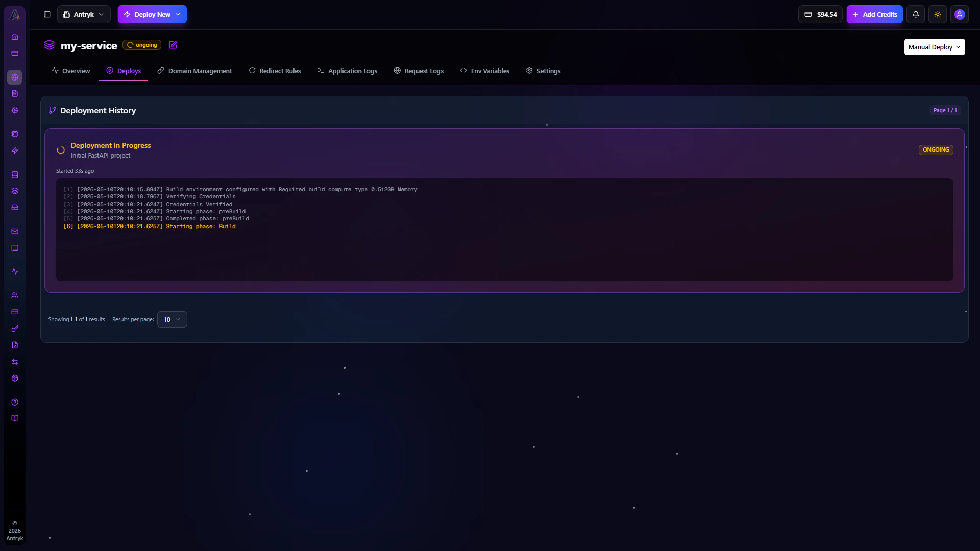Image resolution: width=980 pixels, height=551 pixels.
Task: Click the help question mark icon
Action: tap(15, 402)
